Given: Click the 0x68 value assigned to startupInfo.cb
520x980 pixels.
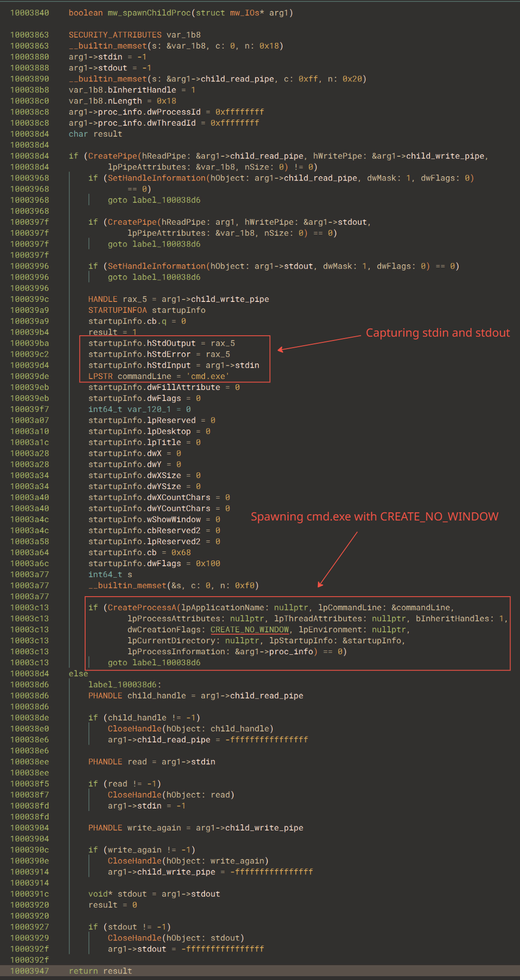Looking at the screenshot, I should pos(181,552).
